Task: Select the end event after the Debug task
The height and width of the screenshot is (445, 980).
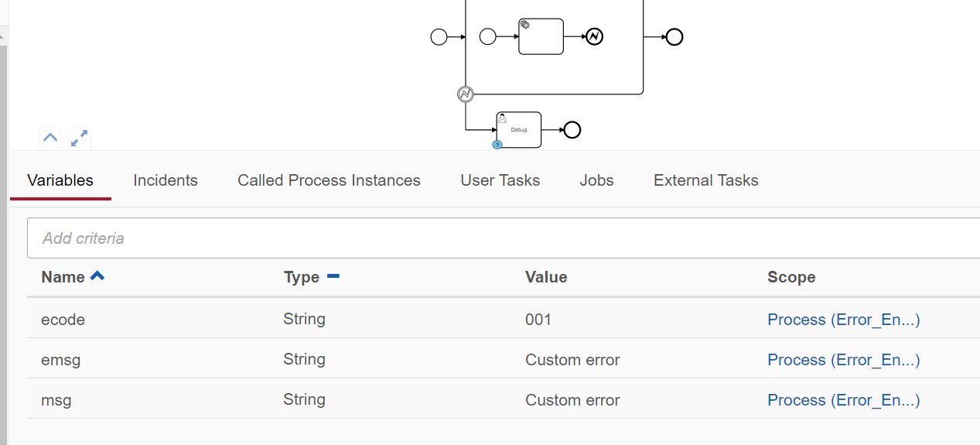Action: click(572, 129)
